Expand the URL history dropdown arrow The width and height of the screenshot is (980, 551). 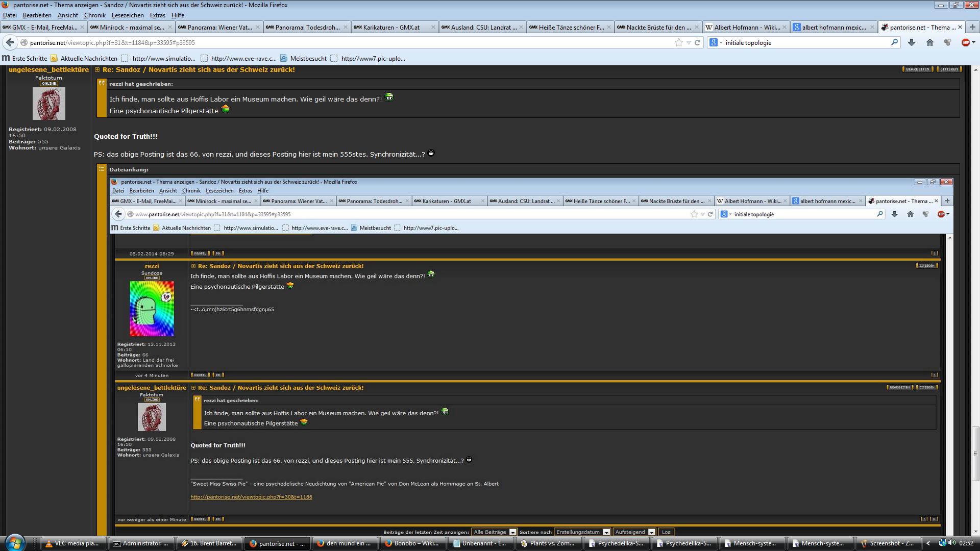click(x=689, y=42)
